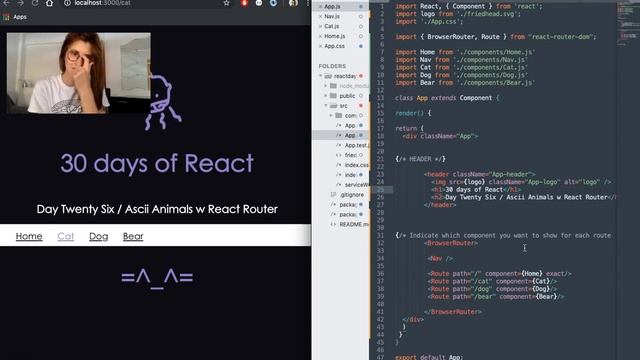Click the HEADER comment on line 21
The width and height of the screenshot is (640, 360).
[420, 159]
